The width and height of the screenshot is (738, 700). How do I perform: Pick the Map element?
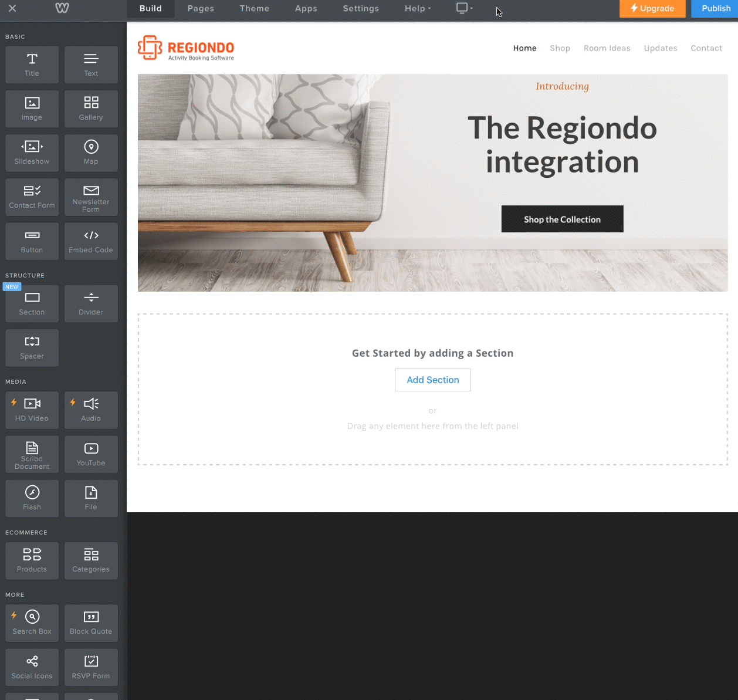pyautogui.click(x=91, y=153)
